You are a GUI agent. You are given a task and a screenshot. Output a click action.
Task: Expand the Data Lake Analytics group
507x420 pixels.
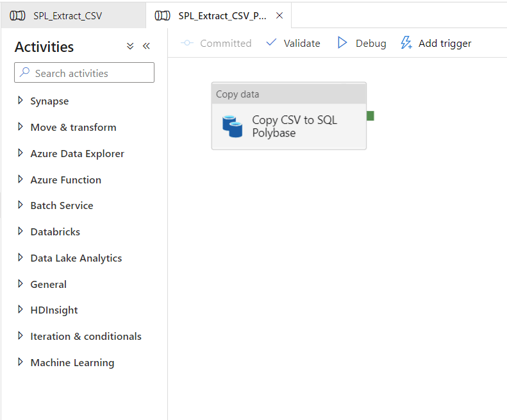[21, 257]
